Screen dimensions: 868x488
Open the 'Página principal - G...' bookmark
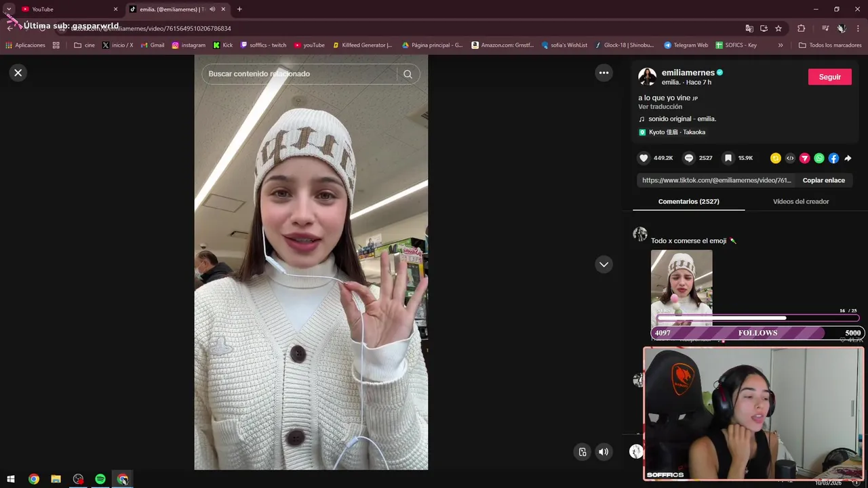(x=432, y=45)
